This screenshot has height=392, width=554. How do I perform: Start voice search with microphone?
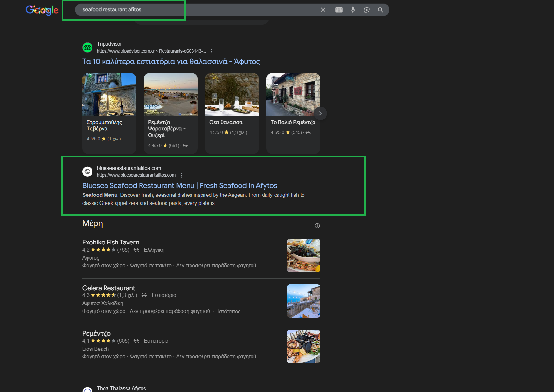point(353,10)
